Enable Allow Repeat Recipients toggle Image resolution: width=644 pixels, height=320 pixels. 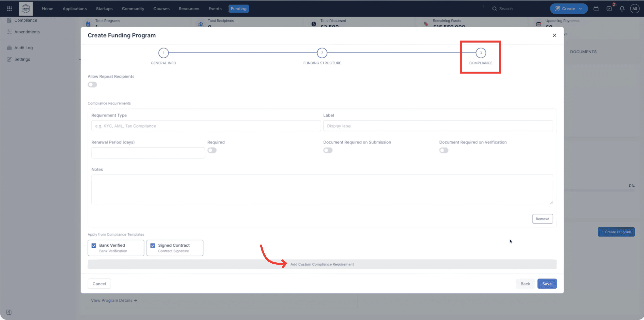(x=92, y=85)
